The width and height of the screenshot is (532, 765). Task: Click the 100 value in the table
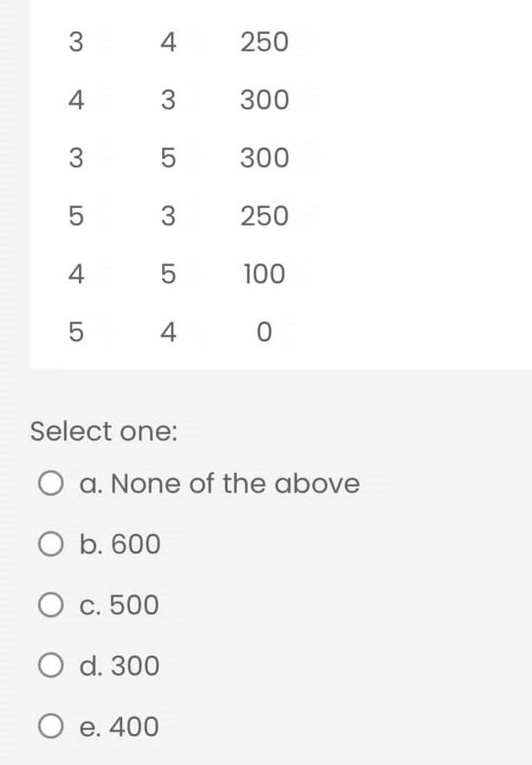[264, 274]
